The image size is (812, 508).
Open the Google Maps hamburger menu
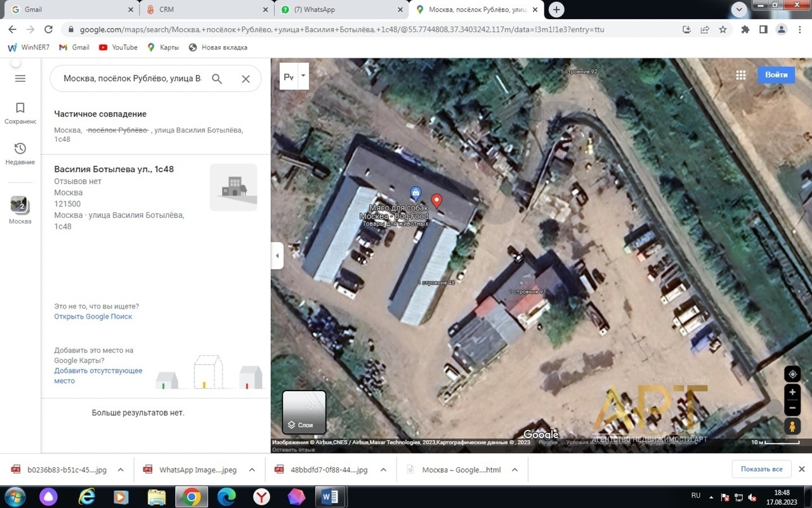coord(20,79)
